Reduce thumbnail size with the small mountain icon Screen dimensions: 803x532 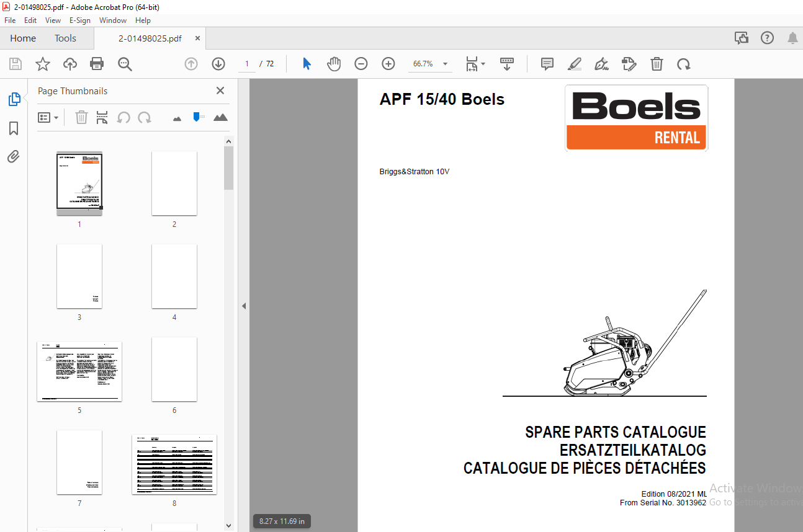[177, 118]
